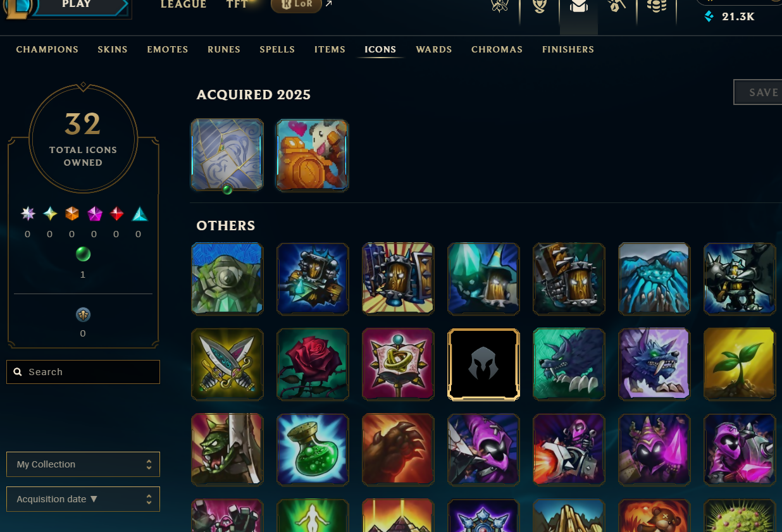782x532 pixels.
Task: Open the Store coins icon
Action: [657, 6]
